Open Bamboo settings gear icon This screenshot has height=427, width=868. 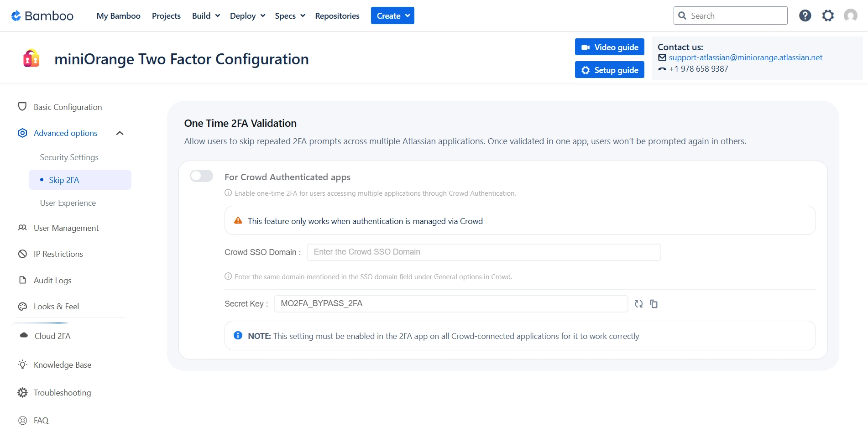828,15
